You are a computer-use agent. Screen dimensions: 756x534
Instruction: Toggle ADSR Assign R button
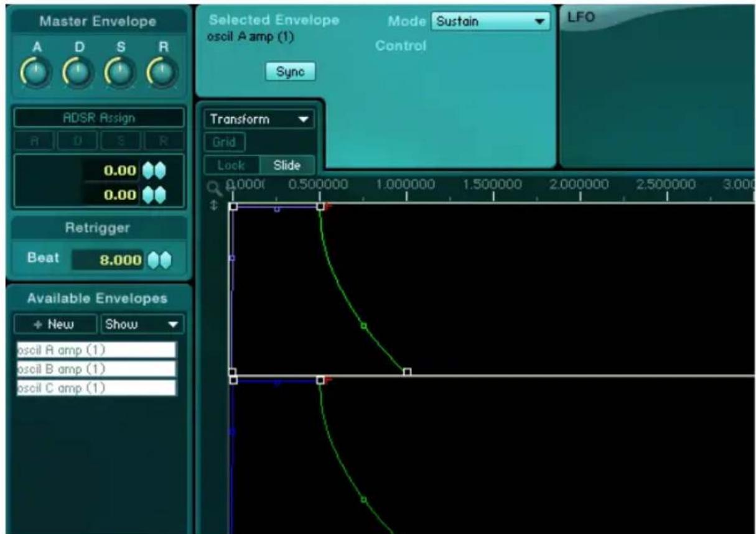click(x=164, y=140)
